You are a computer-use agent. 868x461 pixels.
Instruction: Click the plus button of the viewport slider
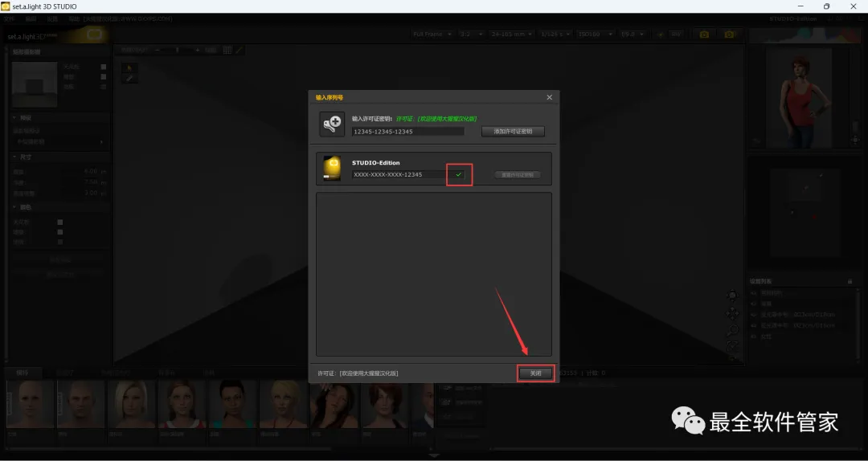(197, 50)
